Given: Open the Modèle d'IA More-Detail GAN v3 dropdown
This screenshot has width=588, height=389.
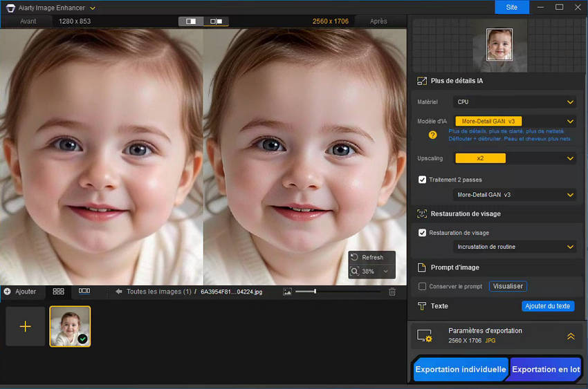Looking at the screenshot, I should tap(515, 122).
